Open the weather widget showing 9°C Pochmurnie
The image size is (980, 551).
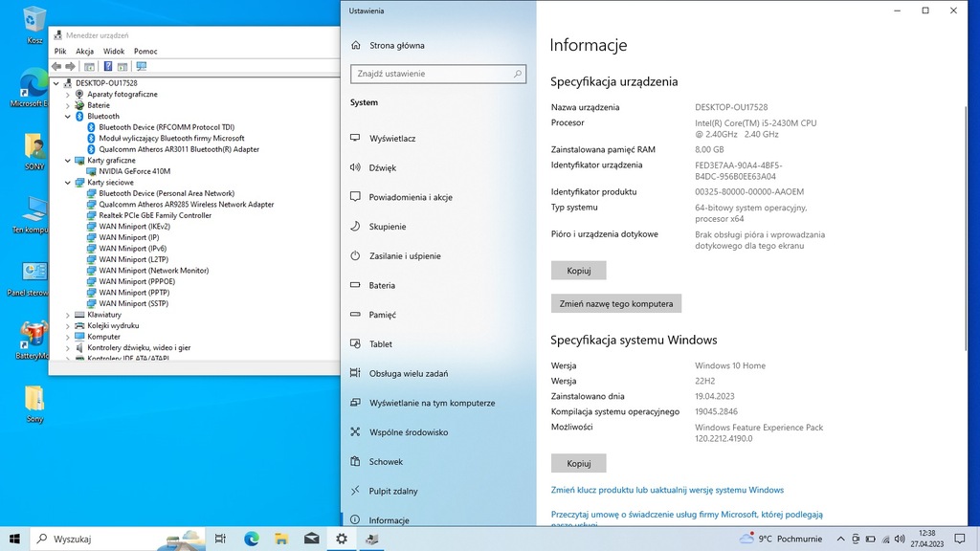click(781, 539)
